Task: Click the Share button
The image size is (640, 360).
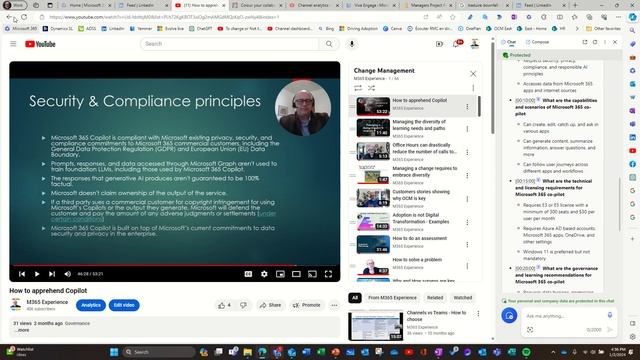Action: [x=270, y=305]
